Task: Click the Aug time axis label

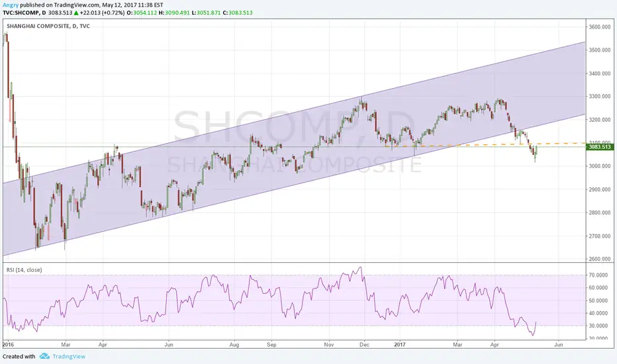Action: [234, 345]
